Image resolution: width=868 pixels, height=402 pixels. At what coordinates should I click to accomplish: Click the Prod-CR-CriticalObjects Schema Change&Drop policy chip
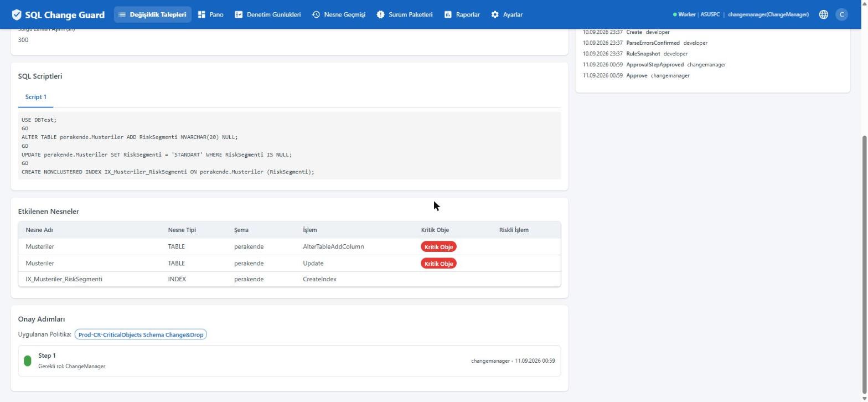tap(141, 335)
